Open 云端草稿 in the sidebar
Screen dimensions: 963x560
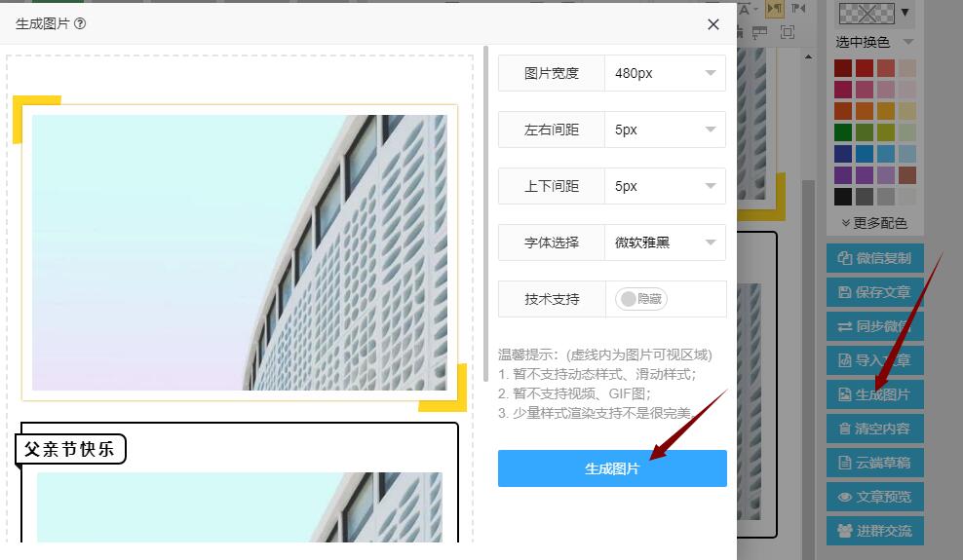tap(874, 463)
